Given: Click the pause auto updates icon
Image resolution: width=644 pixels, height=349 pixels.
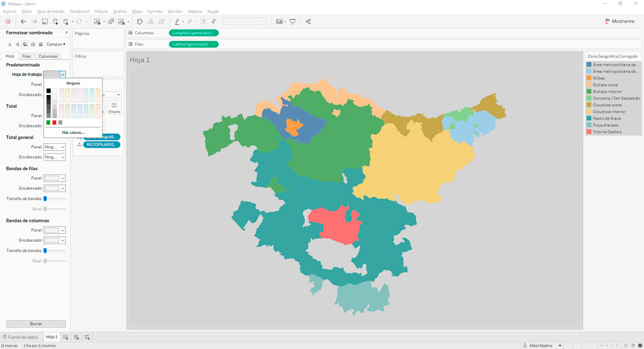Looking at the screenshot, I should pyautogui.click(x=66, y=21).
